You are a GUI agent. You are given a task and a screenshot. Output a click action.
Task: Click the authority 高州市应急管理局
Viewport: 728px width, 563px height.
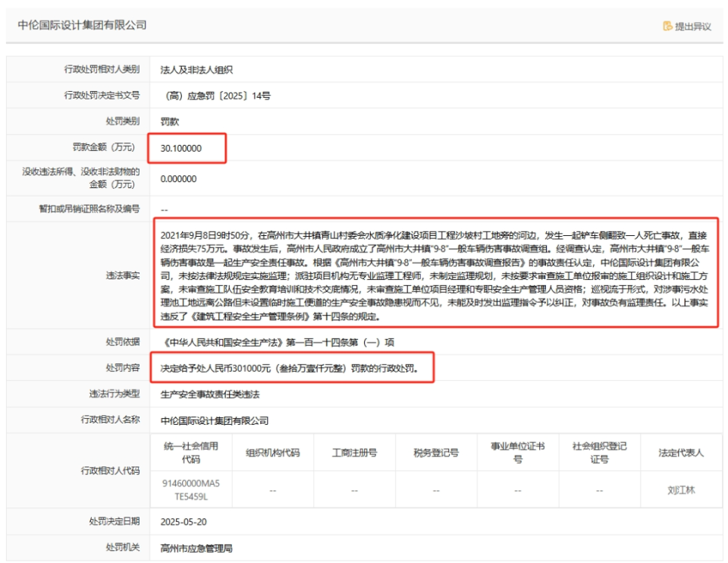196,549
